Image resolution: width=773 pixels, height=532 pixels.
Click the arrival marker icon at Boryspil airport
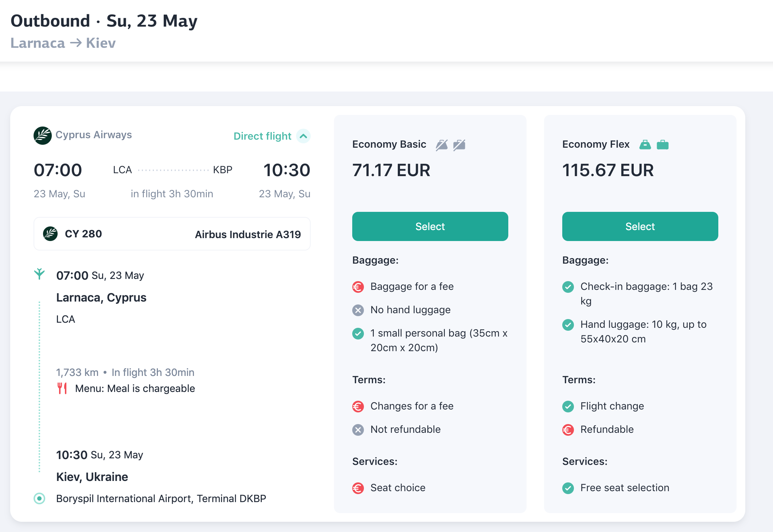39,498
